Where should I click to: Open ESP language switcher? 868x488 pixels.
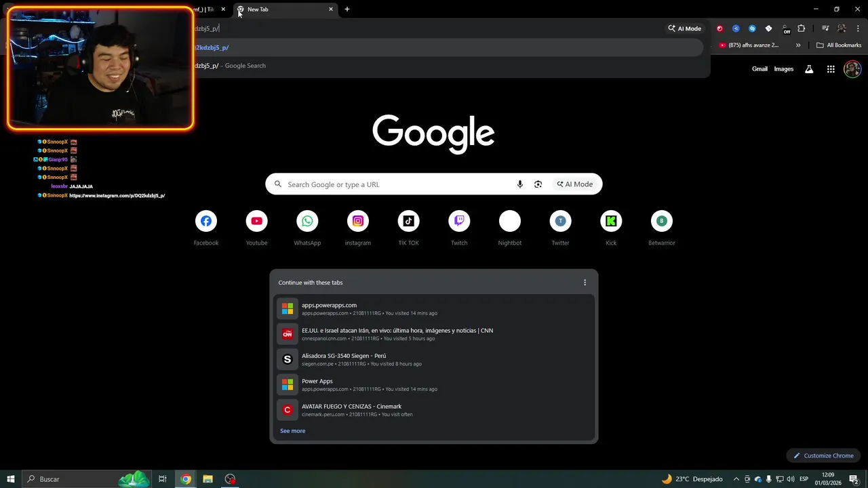point(805,479)
